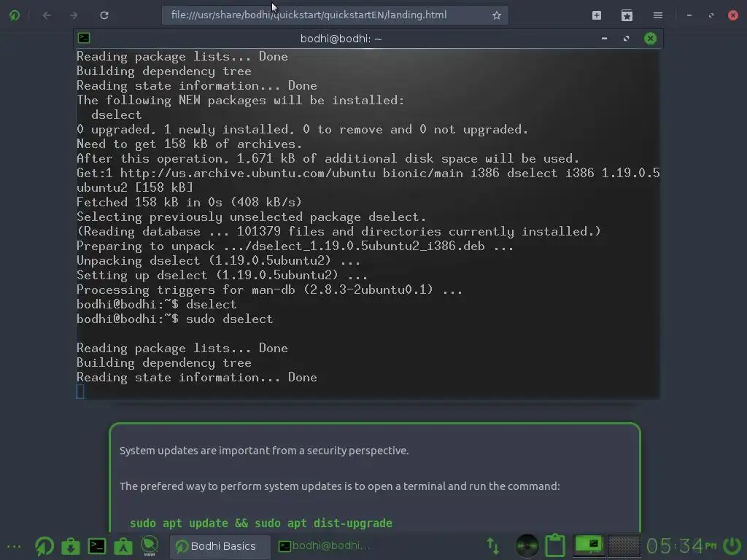Launch the software download bag icon on shelf
747x560 pixels.
pos(71,546)
